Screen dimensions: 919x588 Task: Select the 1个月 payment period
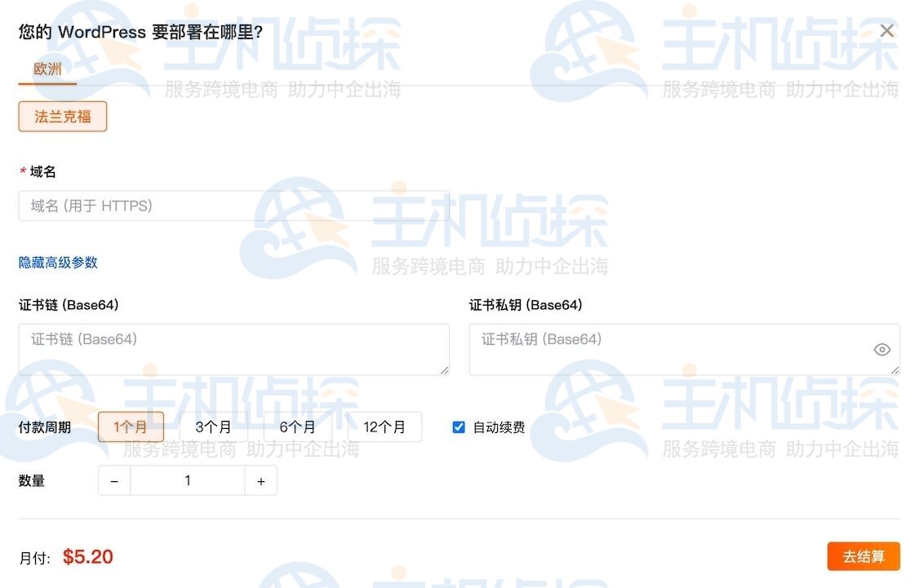pos(131,426)
